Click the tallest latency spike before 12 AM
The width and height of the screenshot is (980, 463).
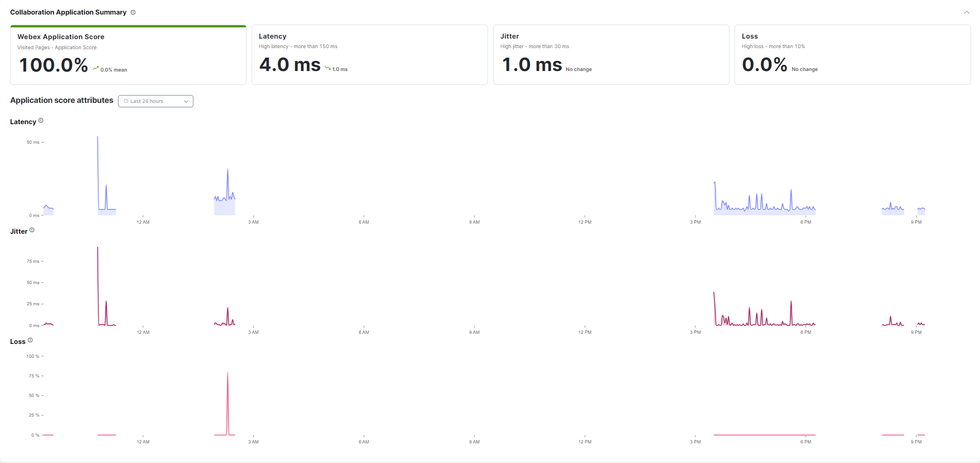(x=98, y=139)
